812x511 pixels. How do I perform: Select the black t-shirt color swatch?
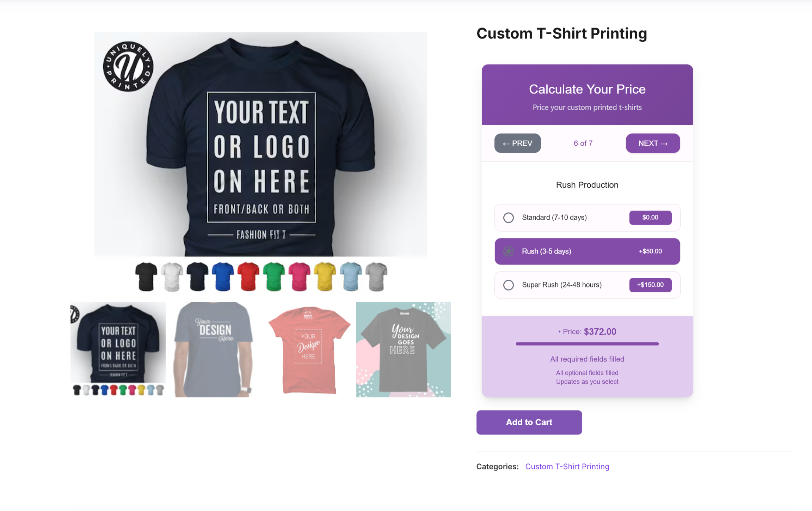146,276
